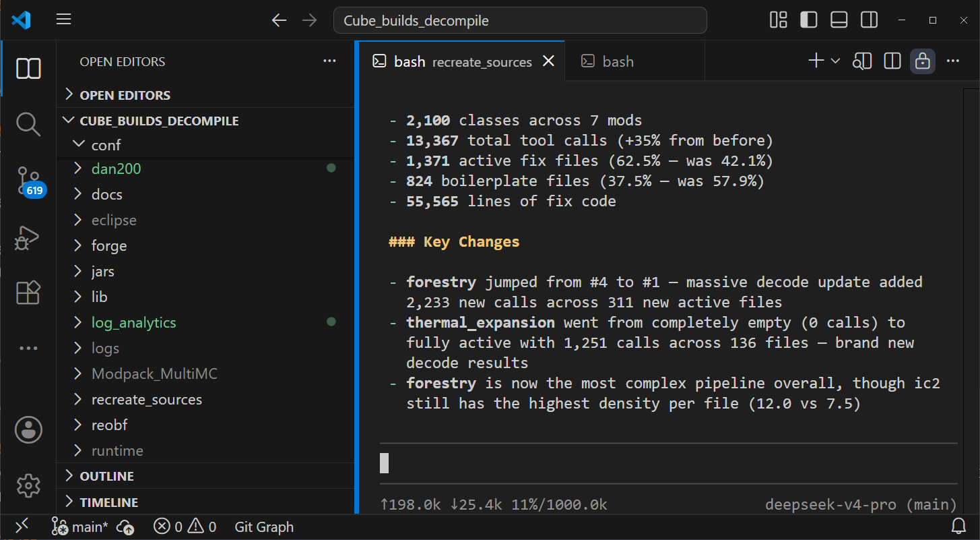Select the log_analytics folder
The image size is (980, 540).
[205, 322]
